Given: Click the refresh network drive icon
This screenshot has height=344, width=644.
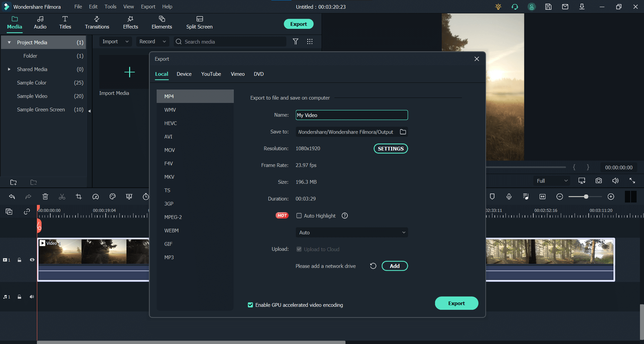Looking at the screenshot, I should (373, 266).
